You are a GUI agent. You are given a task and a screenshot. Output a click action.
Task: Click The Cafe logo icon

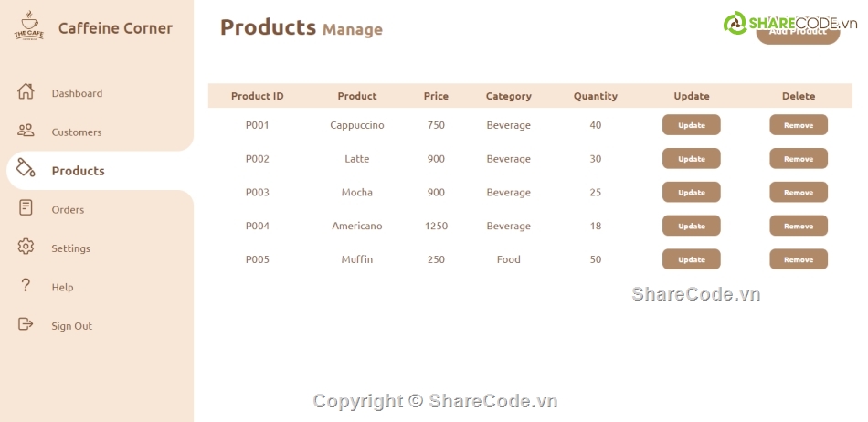point(28,26)
